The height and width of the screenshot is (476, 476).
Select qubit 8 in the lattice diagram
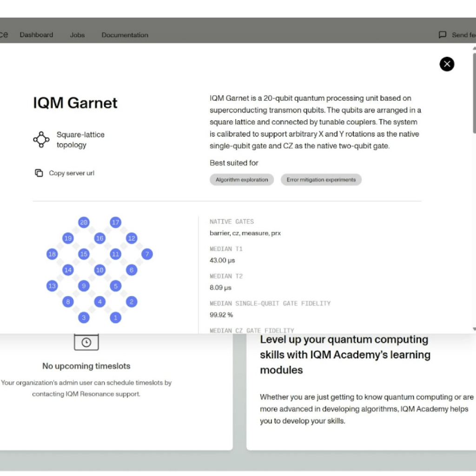click(x=68, y=302)
